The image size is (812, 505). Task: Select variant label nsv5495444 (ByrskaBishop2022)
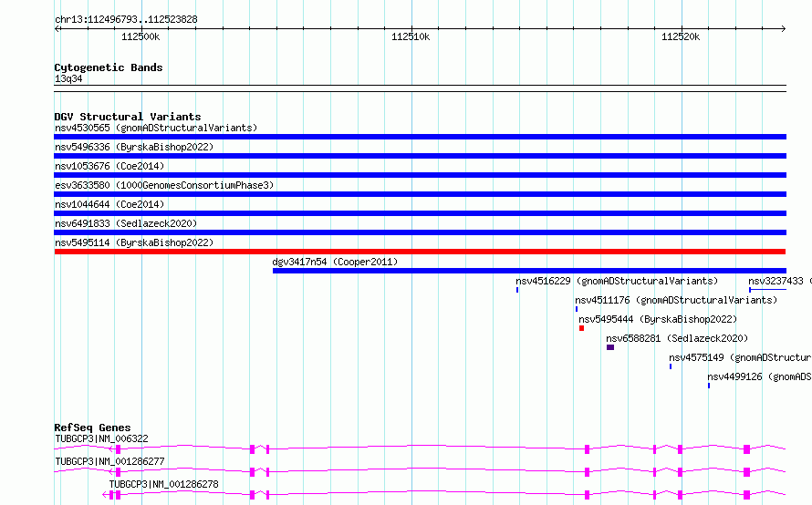point(658,319)
